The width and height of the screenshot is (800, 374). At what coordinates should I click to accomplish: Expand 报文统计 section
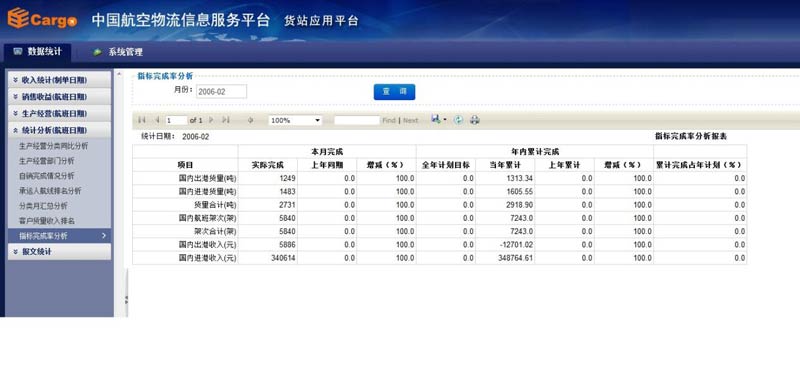(59, 252)
